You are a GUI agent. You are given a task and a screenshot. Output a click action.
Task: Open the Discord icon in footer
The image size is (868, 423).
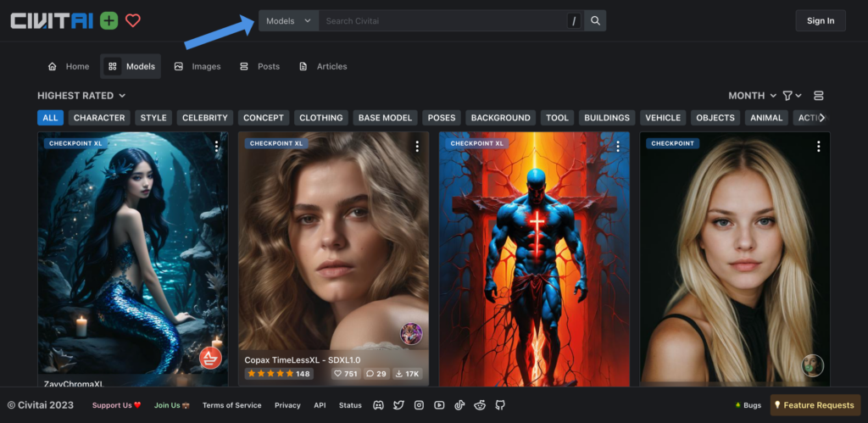click(379, 405)
